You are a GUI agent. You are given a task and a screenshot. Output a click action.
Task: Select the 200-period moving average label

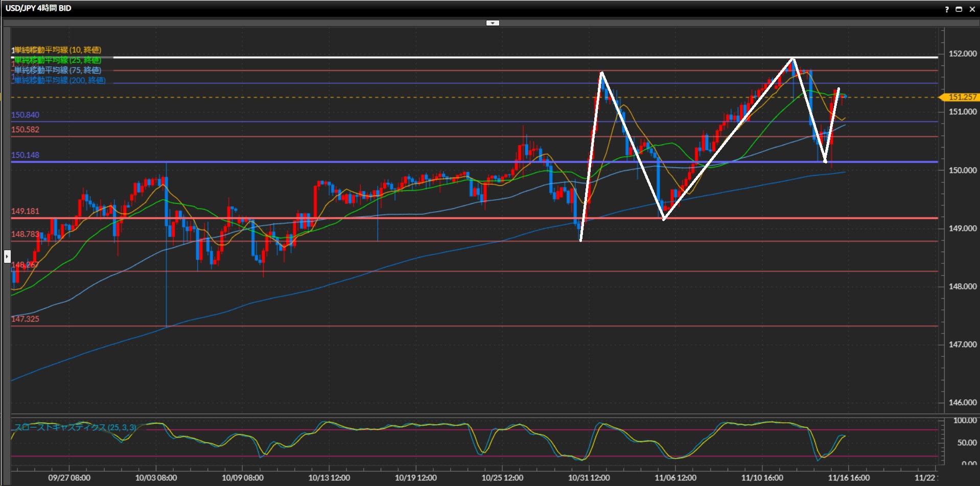pos(59,81)
